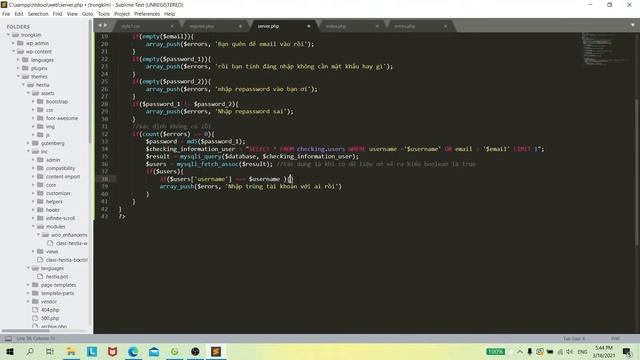Open the Sublime Text taskbar icon

216,351
